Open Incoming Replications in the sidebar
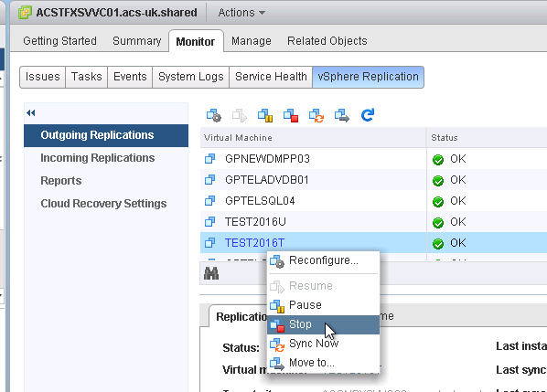 tap(98, 158)
